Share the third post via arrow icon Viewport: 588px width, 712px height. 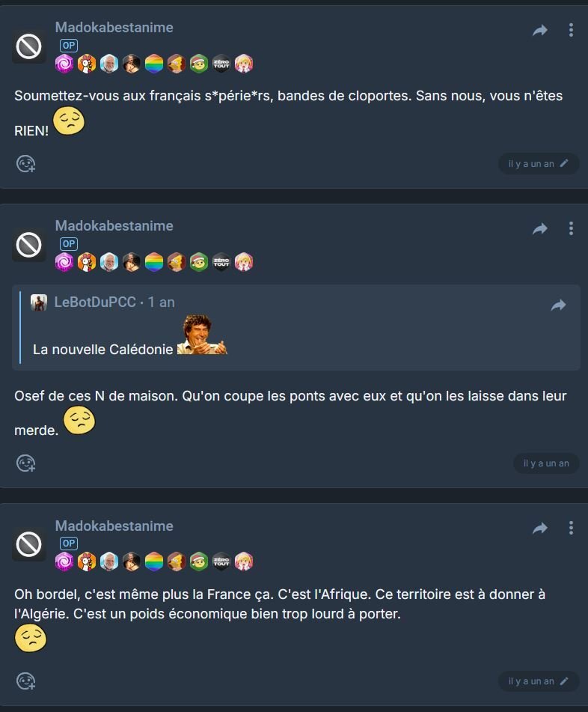540,528
